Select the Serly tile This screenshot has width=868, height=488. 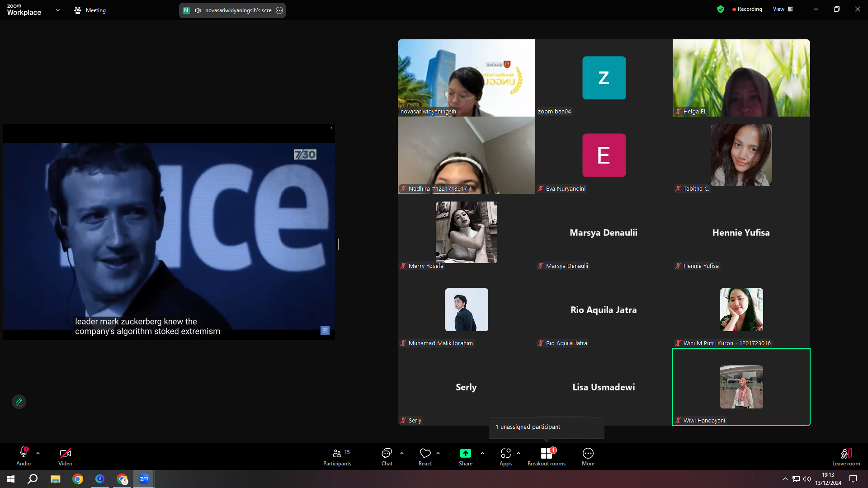point(467,387)
